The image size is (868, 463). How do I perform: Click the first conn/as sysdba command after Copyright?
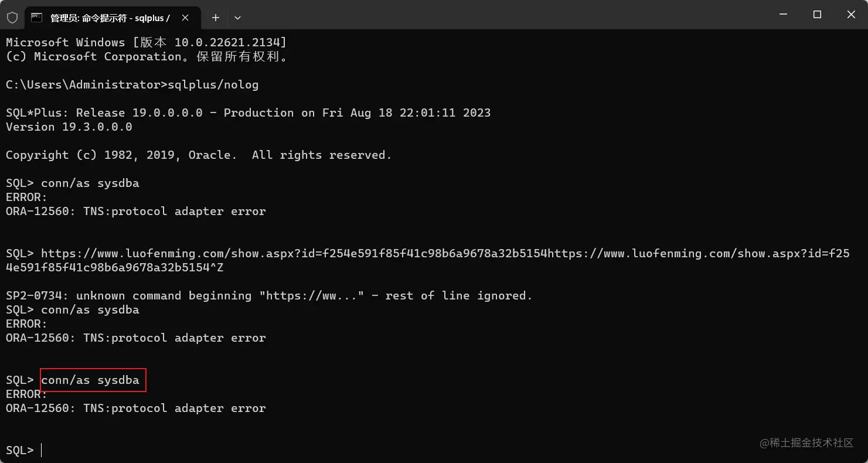pos(90,183)
